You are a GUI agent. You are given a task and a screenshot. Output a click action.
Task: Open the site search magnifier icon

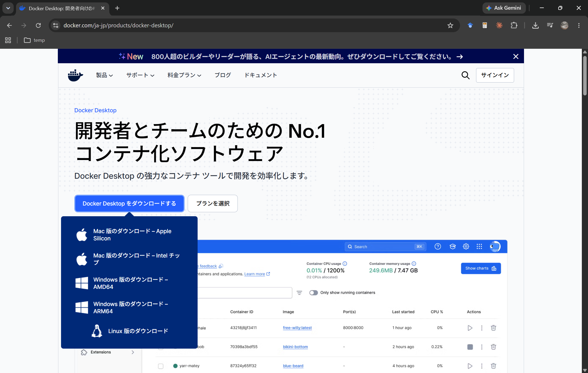click(x=465, y=75)
